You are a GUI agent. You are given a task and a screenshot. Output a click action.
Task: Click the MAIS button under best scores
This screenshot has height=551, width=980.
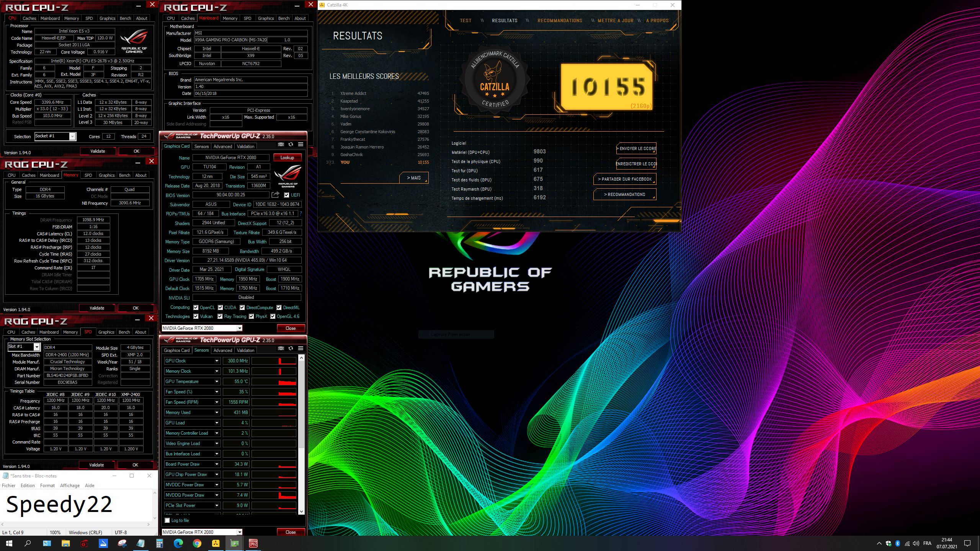(x=413, y=178)
